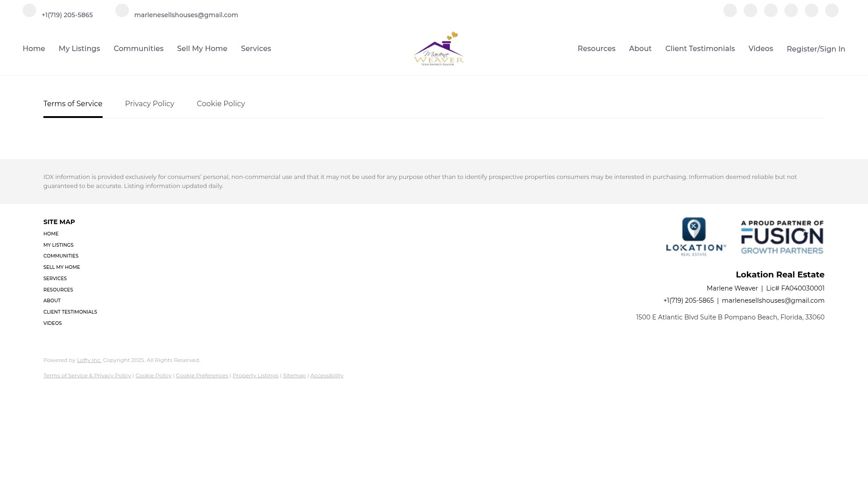Click footer phone number +1(719) 205-5865
Image resolution: width=868 pixels, height=488 pixels.
tap(689, 300)
